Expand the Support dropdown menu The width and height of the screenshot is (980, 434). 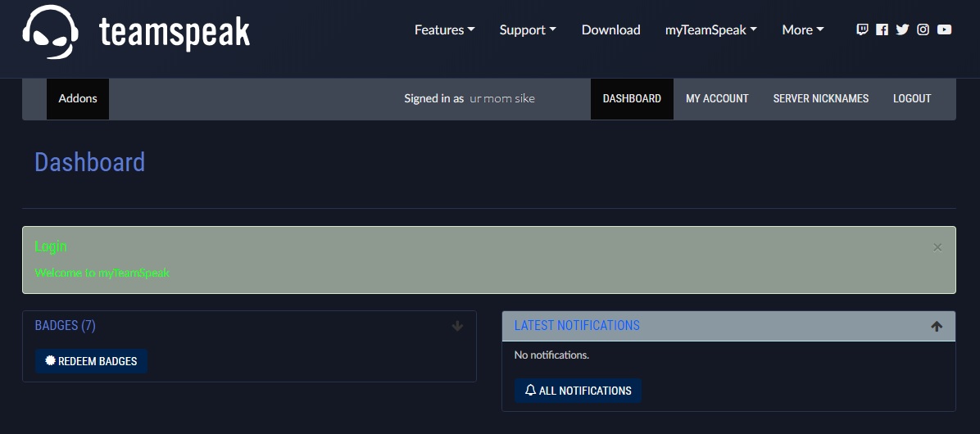click(528, 30)
